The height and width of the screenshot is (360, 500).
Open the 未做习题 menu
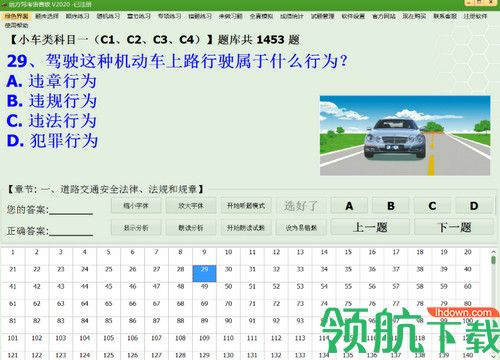231,16
